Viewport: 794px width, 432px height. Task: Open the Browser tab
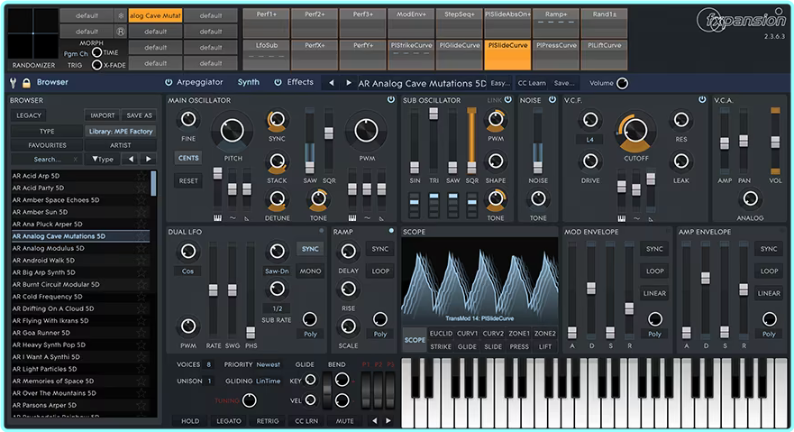click(52, 82)
